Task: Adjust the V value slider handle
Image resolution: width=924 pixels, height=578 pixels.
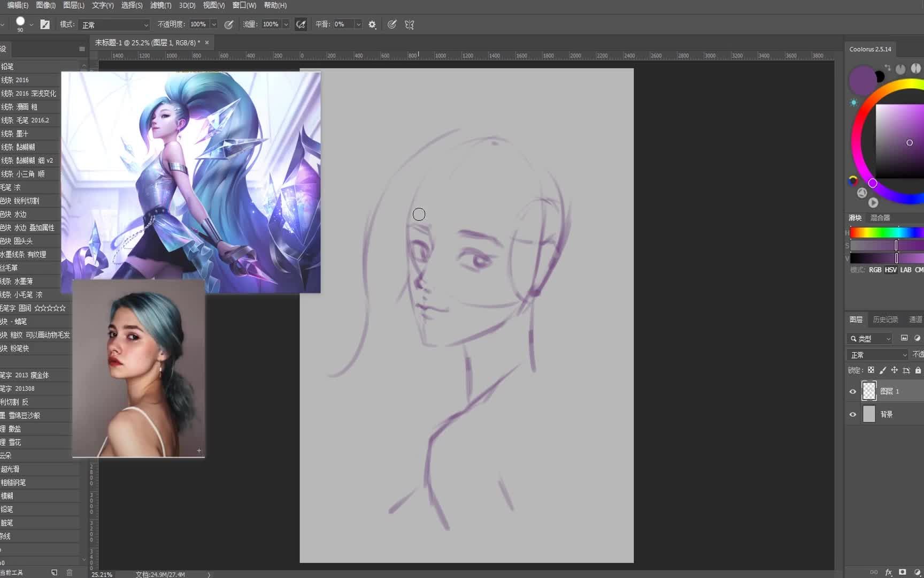Action: click(x=896, y=258)
